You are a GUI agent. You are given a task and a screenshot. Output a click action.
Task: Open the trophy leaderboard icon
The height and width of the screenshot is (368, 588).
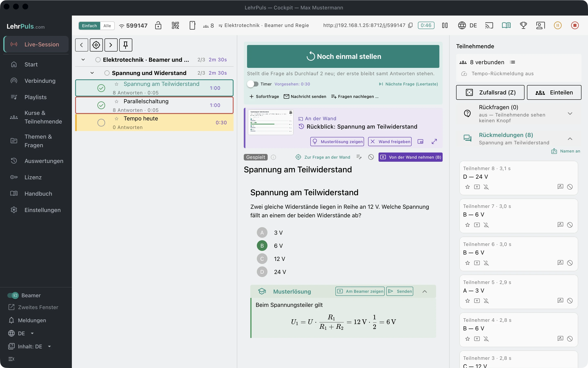[x=523, y=25]
